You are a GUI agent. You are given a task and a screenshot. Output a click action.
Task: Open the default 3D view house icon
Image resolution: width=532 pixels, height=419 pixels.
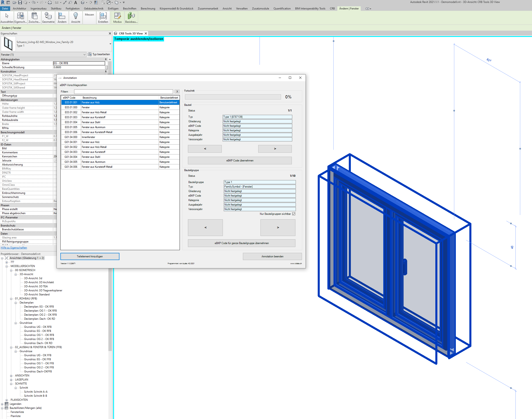coord(83,2)
